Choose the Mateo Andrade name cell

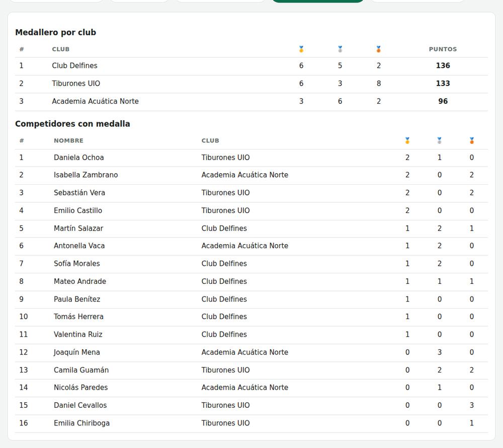click(x=80, y=281)
